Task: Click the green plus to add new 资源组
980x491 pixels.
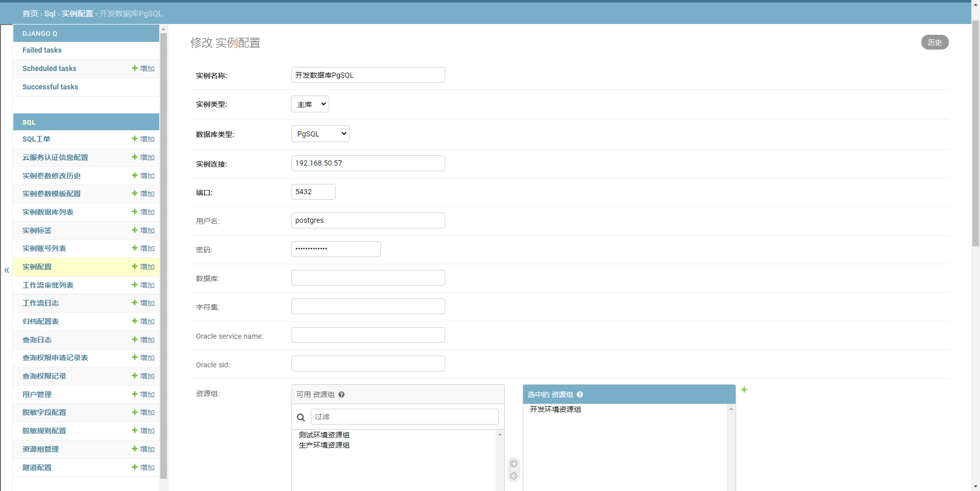Action: pos(744,390)
